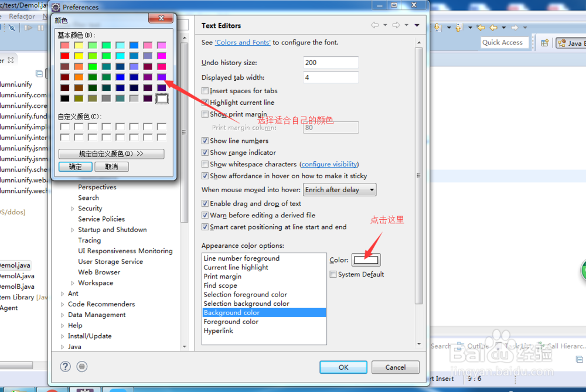Click 规定自定义颜色 button

[x=111, y=154]
